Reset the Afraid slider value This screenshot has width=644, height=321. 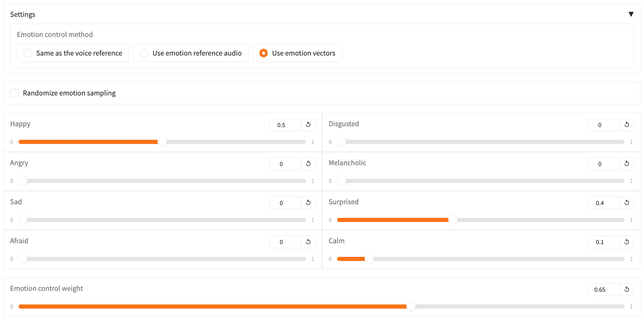point(308,242)
